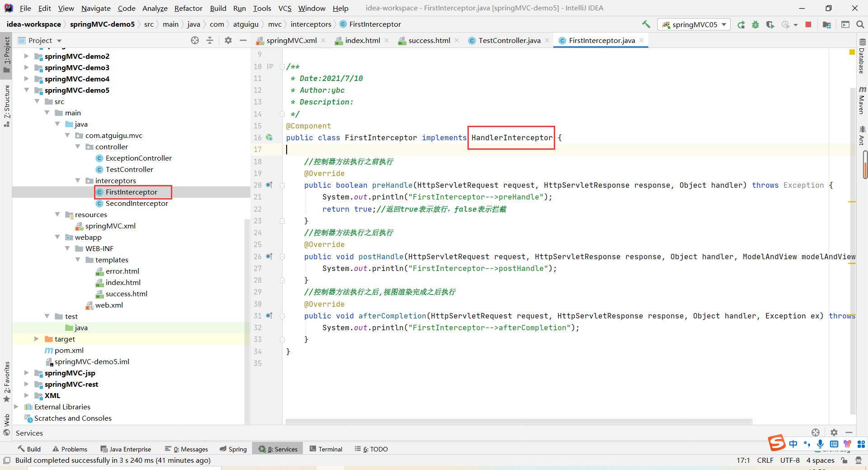868x470 pixels.
Task: Open Search Everywhere magnifier icon
Action: click(x=860, y=24)
